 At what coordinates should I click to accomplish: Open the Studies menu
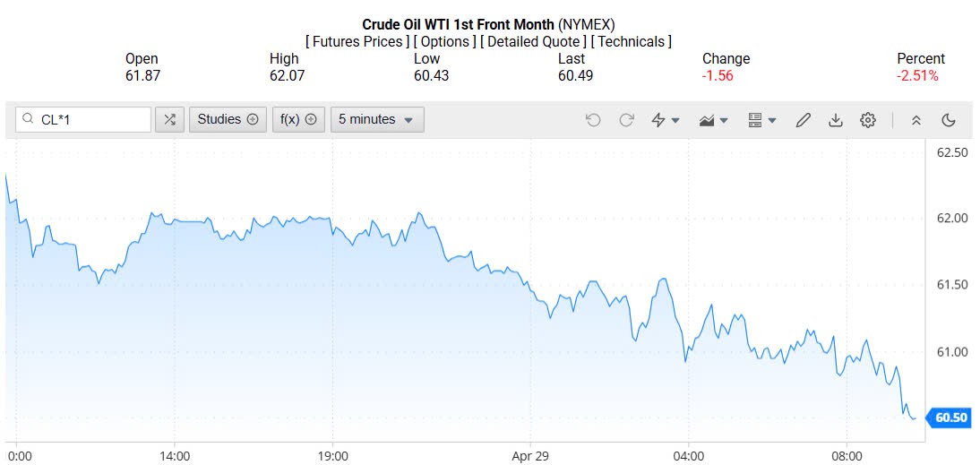[228, 119]
